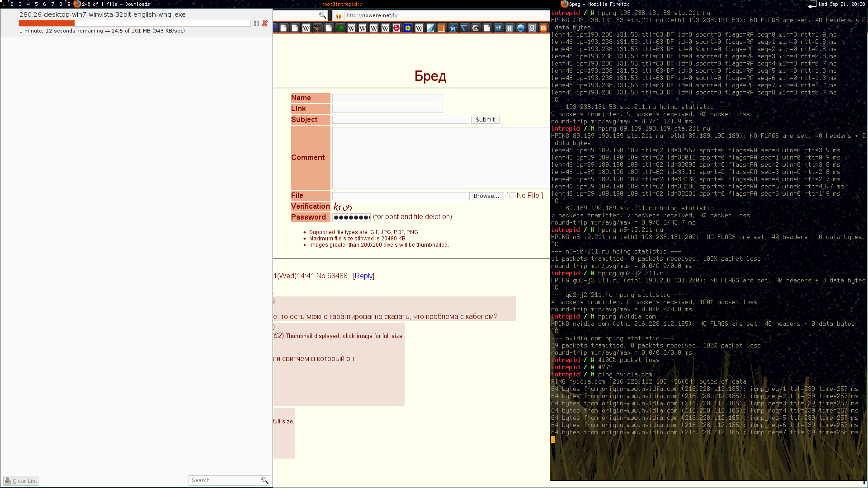Open the Blogger bookmark icon
Viewport: 868px width, 488px height.
pos(543,28)
